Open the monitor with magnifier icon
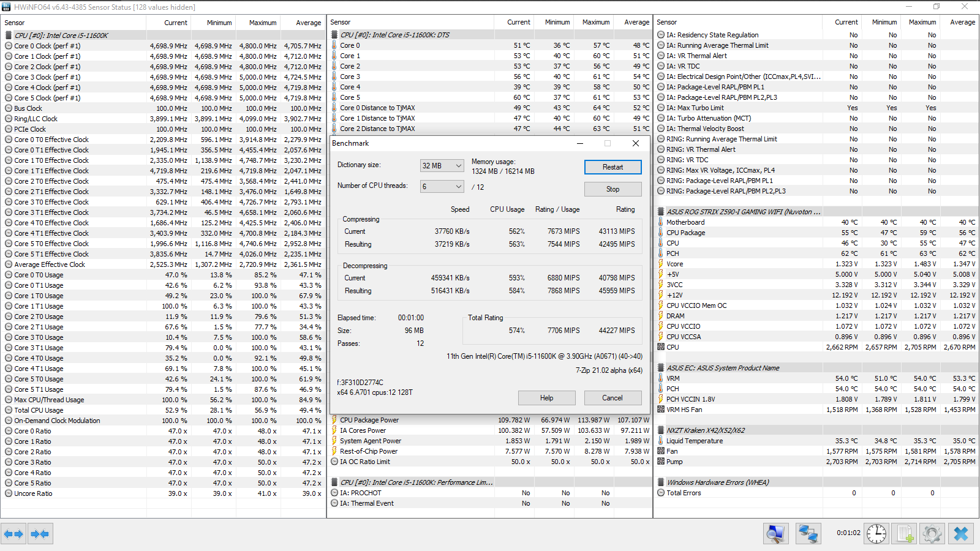This screenshot has width=980, height=551. pyautogui.click(x=775, y=534)
